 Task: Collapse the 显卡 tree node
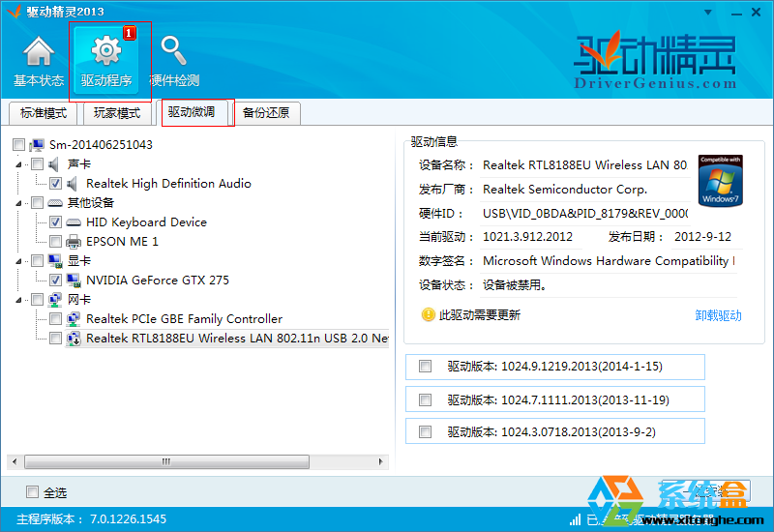pos(18,261)
